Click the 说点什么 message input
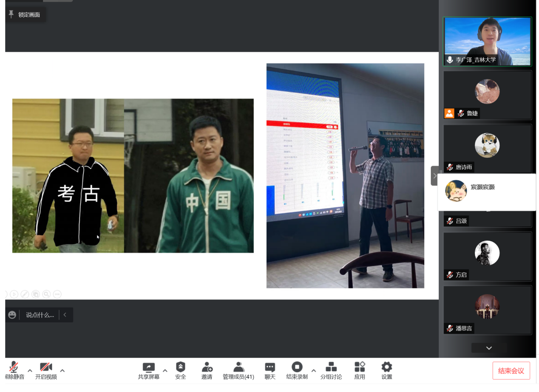 (x=40, y=315)
